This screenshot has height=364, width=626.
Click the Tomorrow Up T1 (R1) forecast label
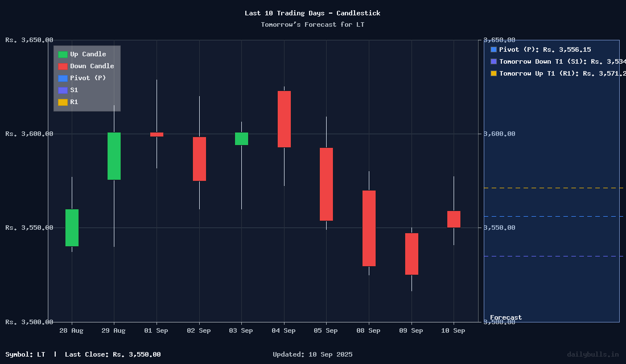pos(562,73)
